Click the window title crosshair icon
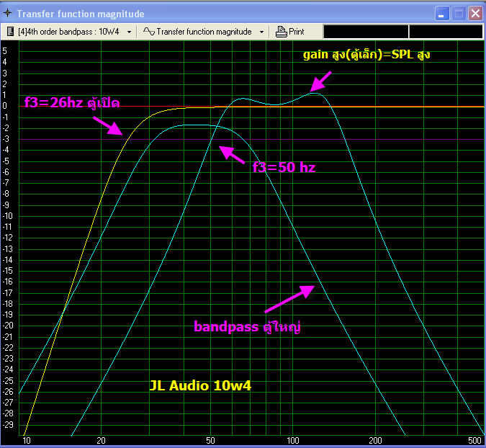The width and height of the screenshot is (486, 448). click(7, 14)
